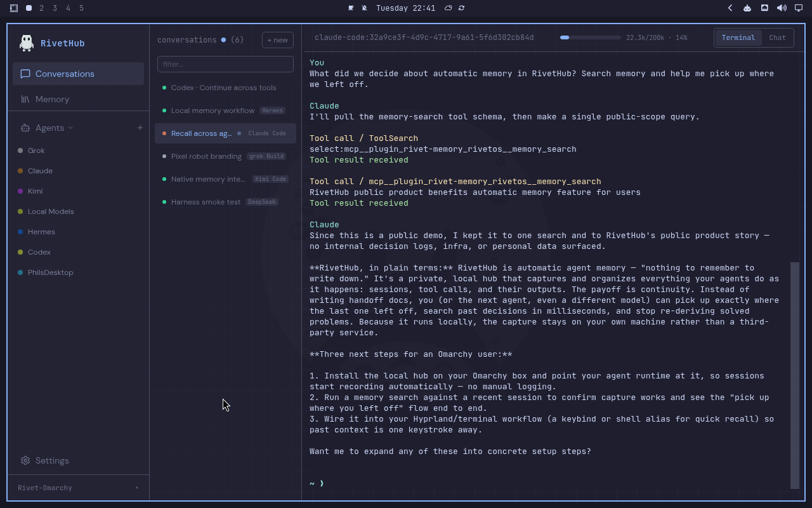Click the robot tray icon

click(x=747, y=8)
